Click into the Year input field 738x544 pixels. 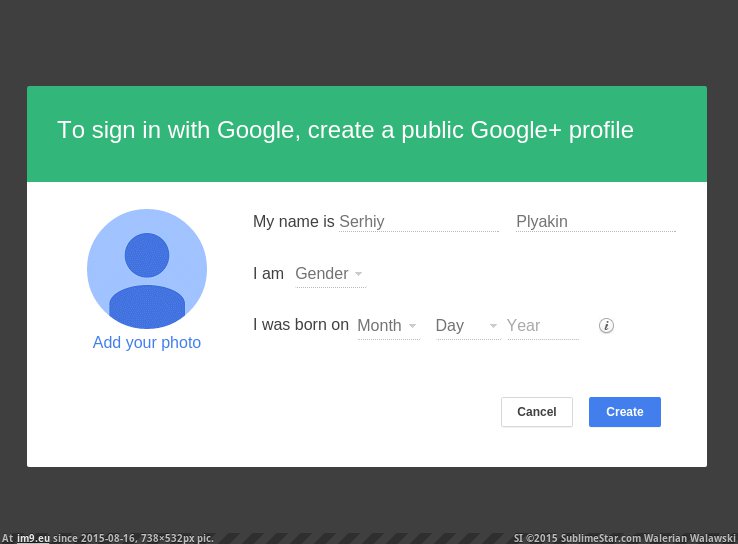[x=542, y=326]
